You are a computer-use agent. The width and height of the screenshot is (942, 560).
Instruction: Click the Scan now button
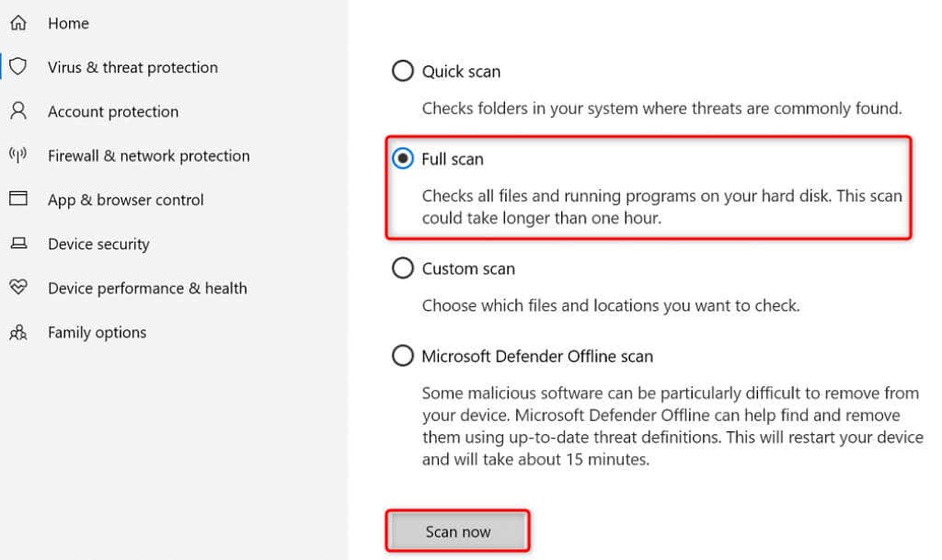pyautogui.click(x=458, y=531)
